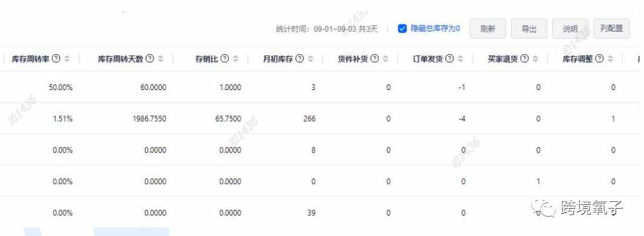Open 列配置 column settings
Screen dimensions: 644x236
click(612, 29)
